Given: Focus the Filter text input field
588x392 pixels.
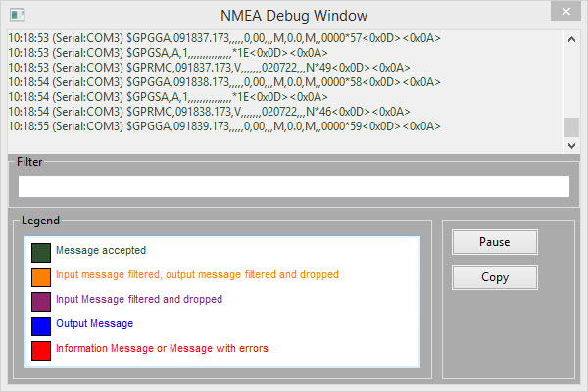Looking at the screenshot, I should 293,186.
